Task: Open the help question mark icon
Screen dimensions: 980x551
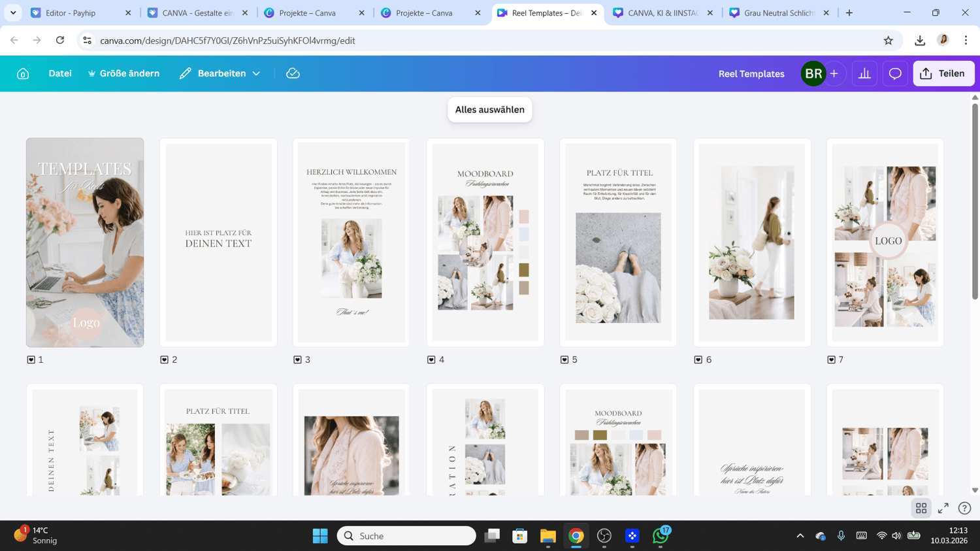Action: [x=964, y=508]
